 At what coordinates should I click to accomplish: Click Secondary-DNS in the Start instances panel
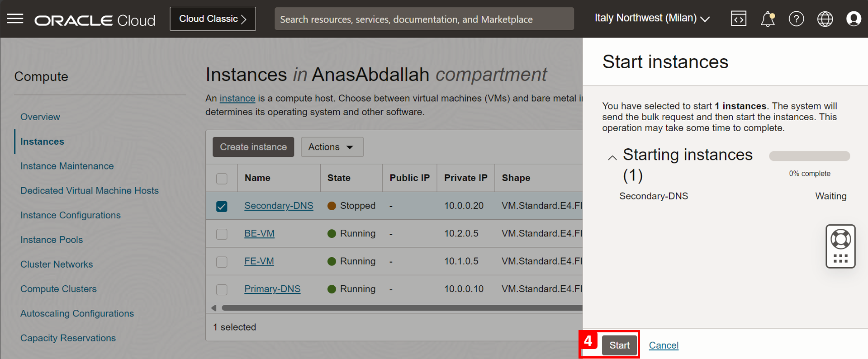pyautogui.click(x=654, y=196)
